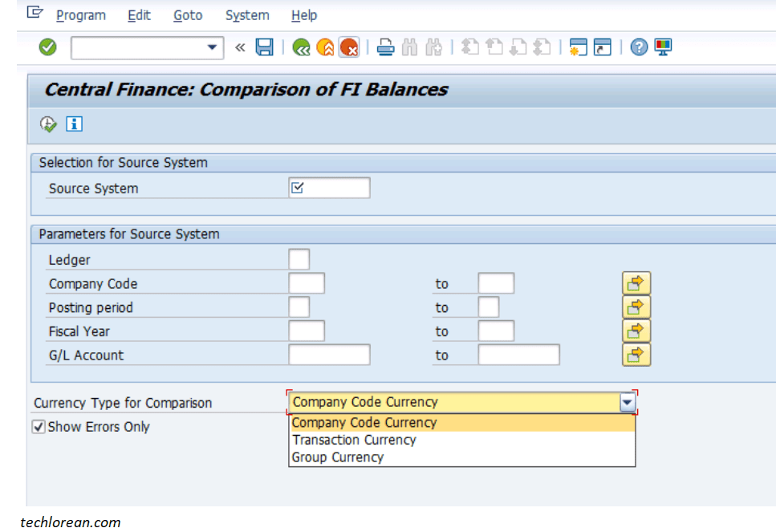Execute the FI balance comparison report
This screenshot has height=532, width=776.
click(47, 124)
